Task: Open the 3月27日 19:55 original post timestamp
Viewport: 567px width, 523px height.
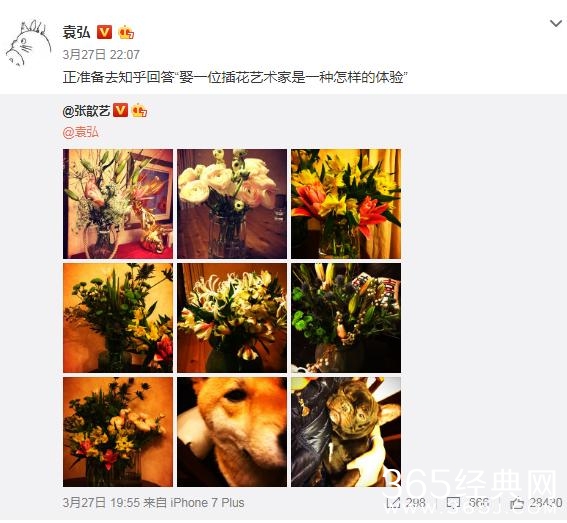Action: pyautogui.click(x=101, y=503)
